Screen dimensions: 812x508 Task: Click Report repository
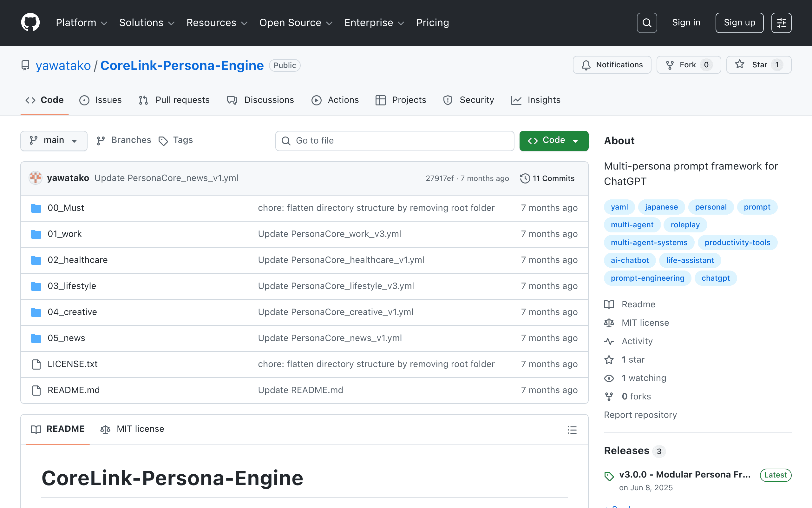(x=640, y=415)
